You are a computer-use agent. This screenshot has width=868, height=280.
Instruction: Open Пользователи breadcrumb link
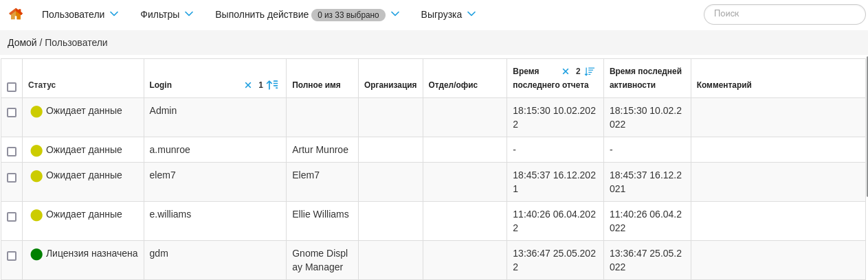(x=76, y=43)
